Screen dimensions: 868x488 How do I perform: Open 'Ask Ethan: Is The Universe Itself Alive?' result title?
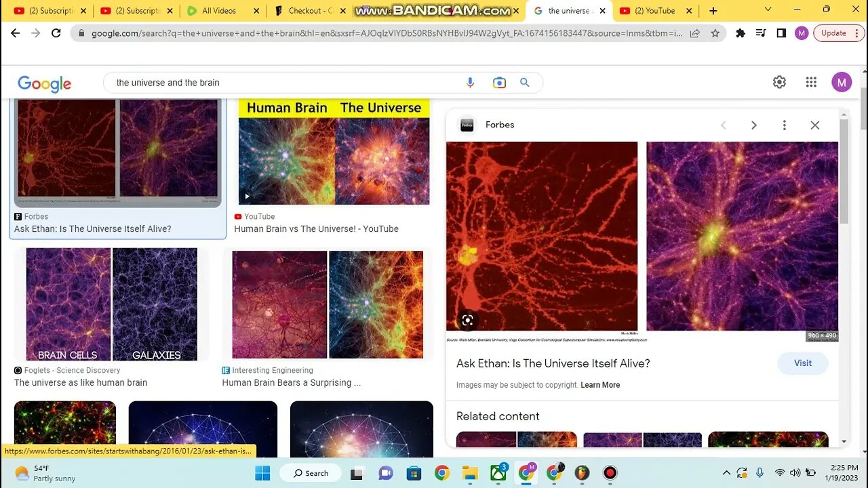(x=93, y=229)
